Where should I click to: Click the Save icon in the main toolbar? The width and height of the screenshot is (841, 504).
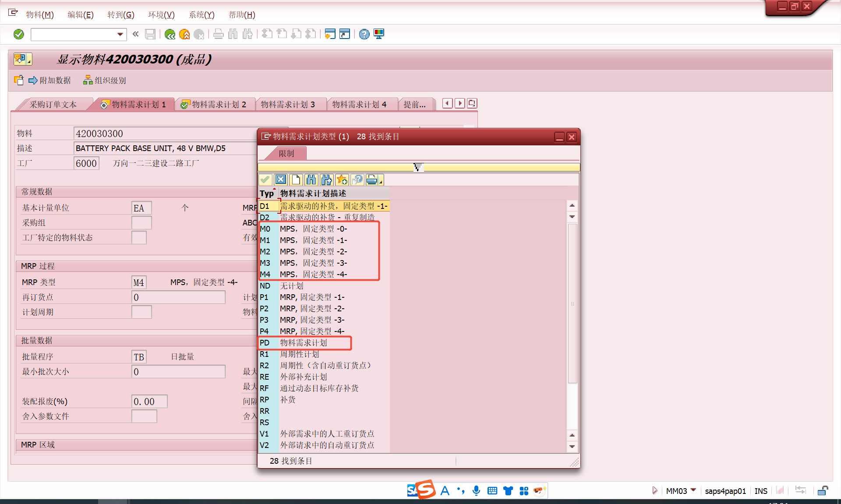[150, 34]
